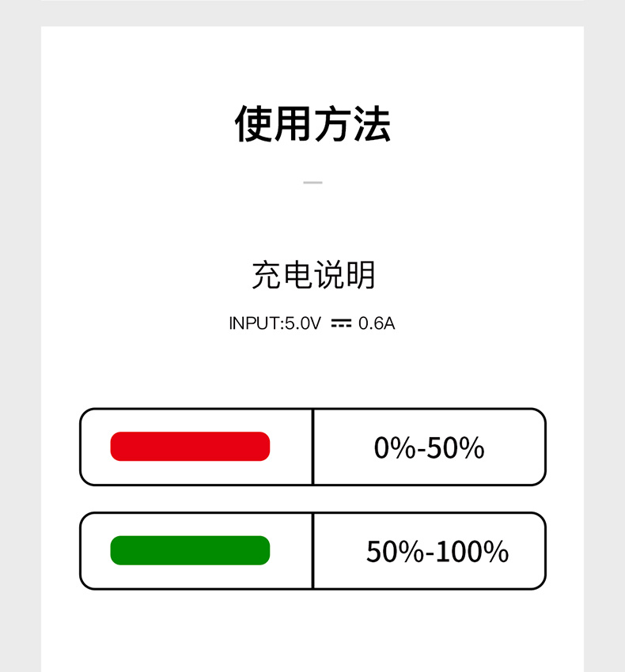
Task: Click the green bar's box cell
Action: 196,551
